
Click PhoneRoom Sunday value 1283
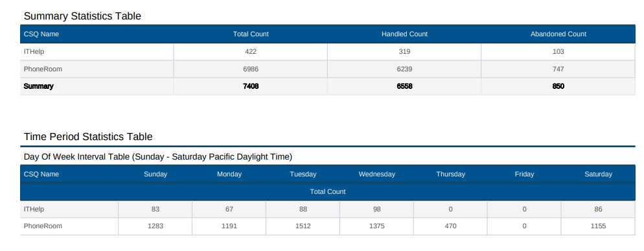pyautogui.click(x=155, y=226)
